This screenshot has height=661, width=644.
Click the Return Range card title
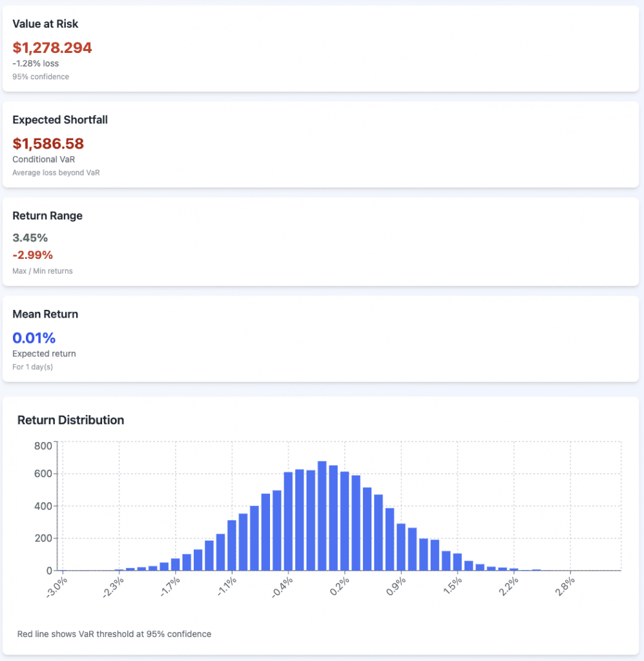click(x=48, y=216)
